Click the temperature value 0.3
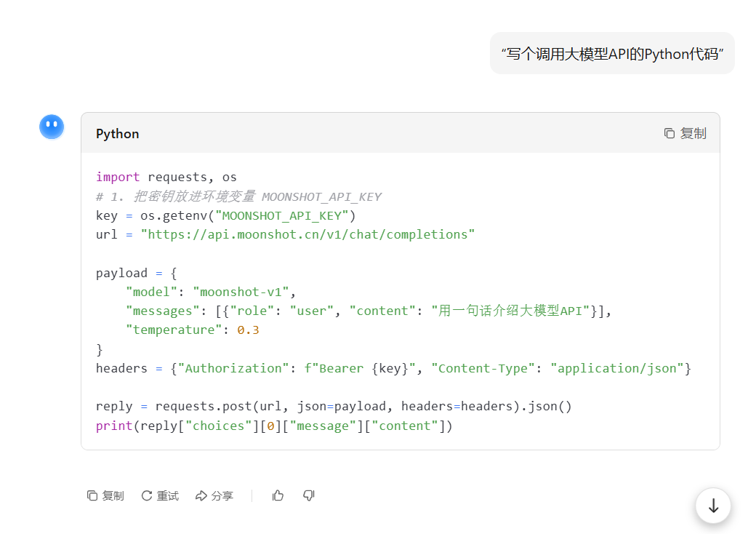 (x=248, y=330)
